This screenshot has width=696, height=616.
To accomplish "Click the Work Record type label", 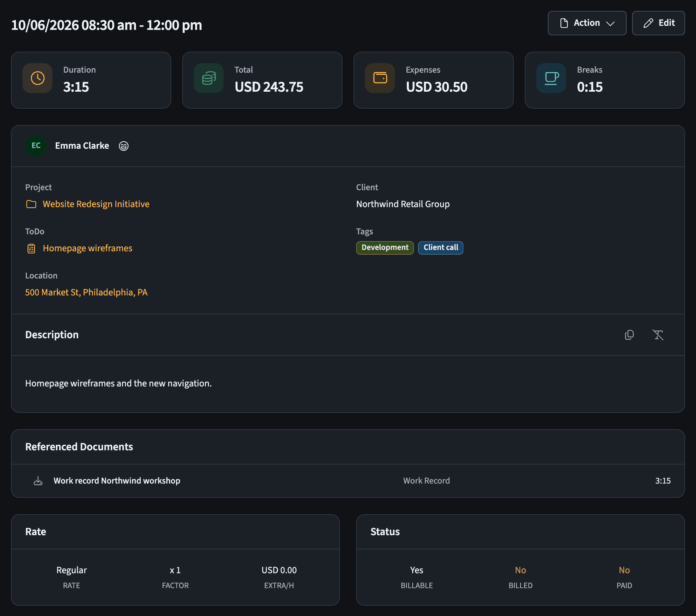I will (x=426, y=481).
